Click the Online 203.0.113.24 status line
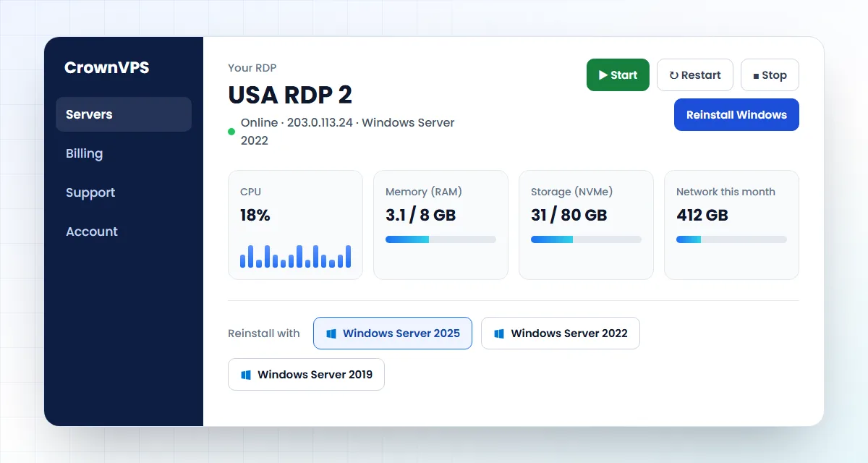Image resolution: width=868 pixels, height=463 pixels. tap(348, 132)
